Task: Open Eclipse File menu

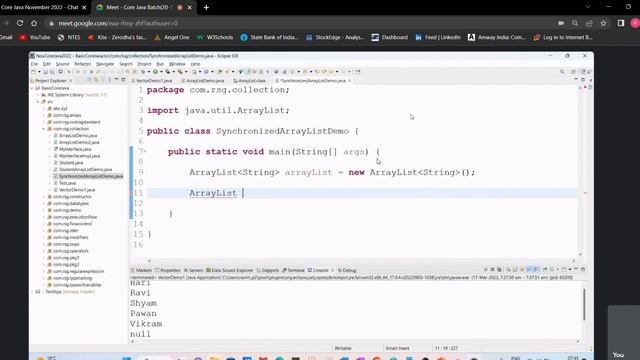Action: [x=34, y=64]
